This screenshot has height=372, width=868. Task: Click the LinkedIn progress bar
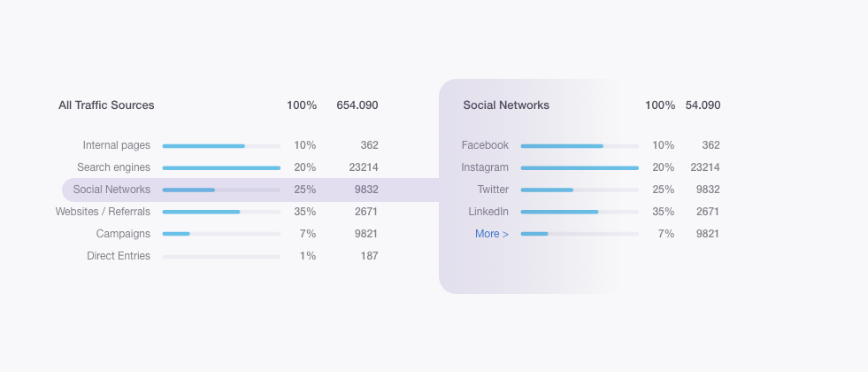[x=580, y=212]
